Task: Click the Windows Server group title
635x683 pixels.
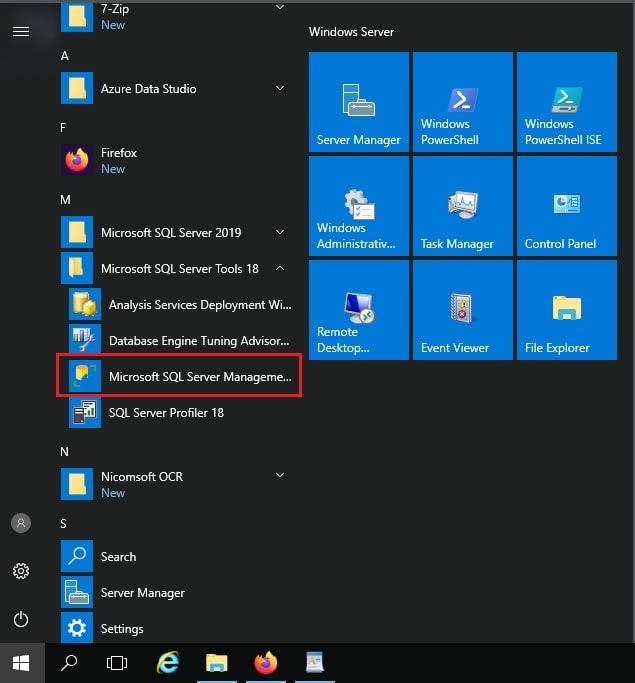Action: point(351,32)
